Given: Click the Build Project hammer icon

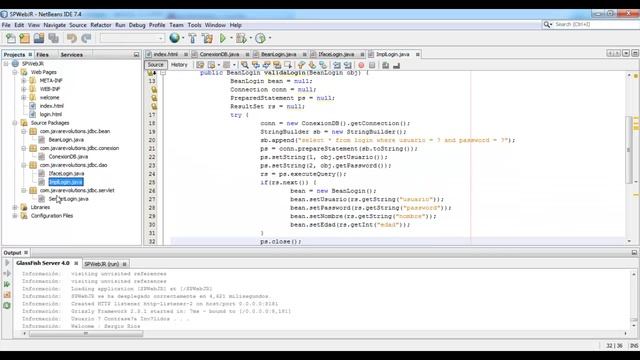Looking at the screenshot, I should [192, 38].
